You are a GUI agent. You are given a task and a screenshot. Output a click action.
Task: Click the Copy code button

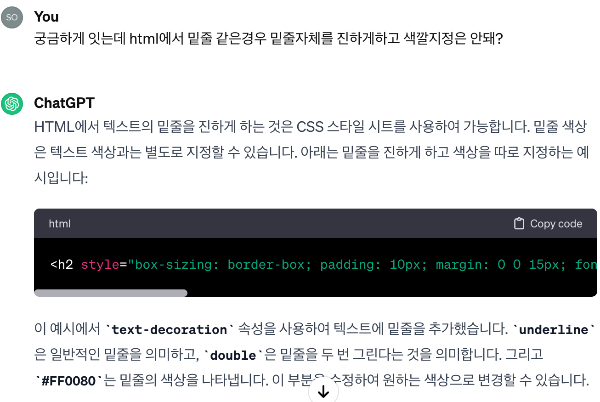coord(548,223)
